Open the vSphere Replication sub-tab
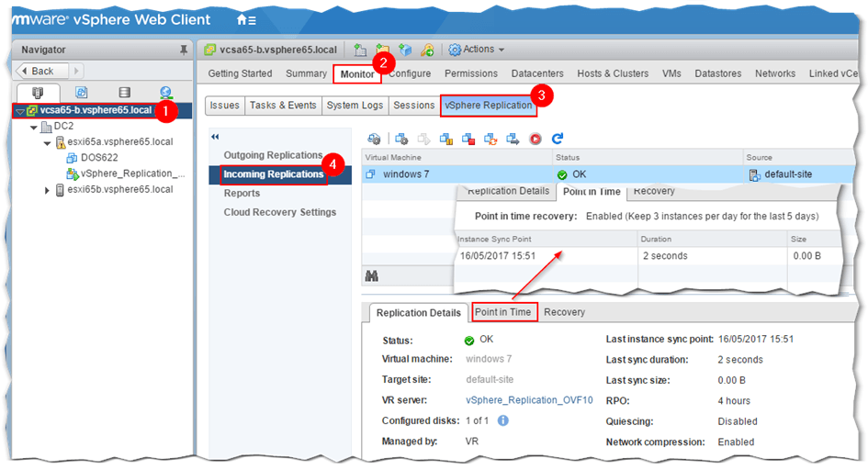The height and width of the screenshot is (470, 868). tap(489, 106)
